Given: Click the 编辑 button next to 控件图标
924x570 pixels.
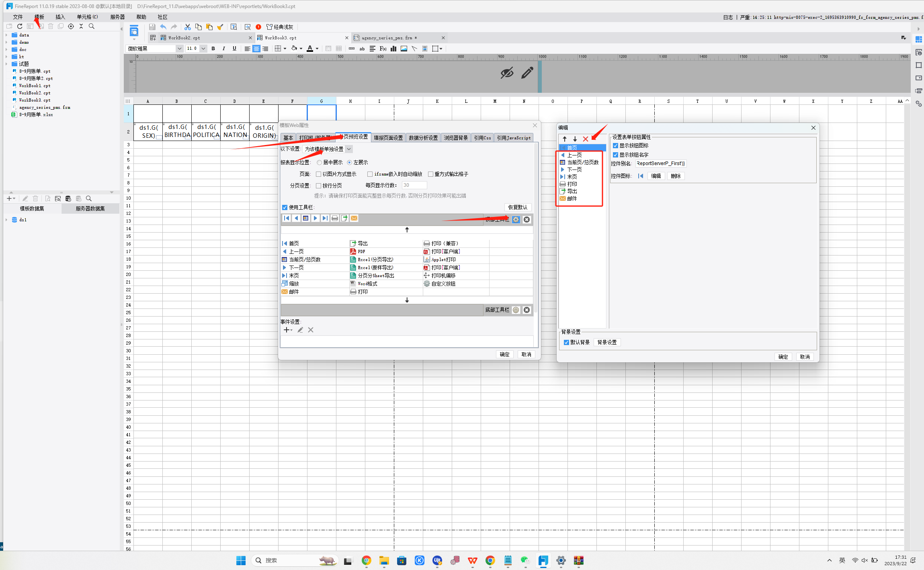Looking at the screenshot, I should coord(656,176).
